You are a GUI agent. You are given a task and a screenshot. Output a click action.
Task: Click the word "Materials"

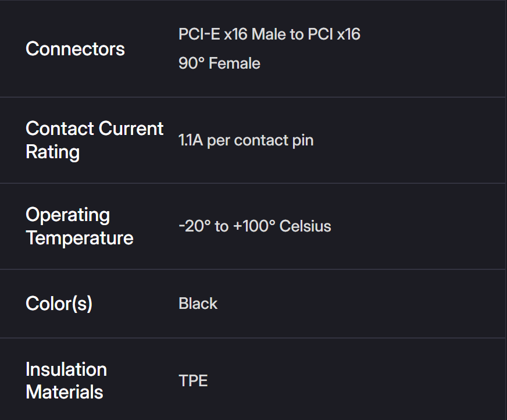coord(64,392)
